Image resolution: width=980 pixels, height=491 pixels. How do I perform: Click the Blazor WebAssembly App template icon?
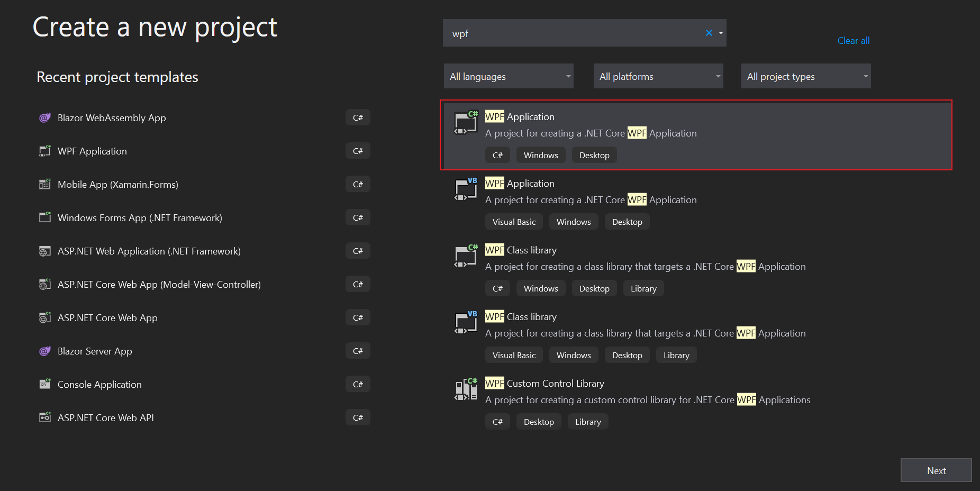click(x=45, y=117)
